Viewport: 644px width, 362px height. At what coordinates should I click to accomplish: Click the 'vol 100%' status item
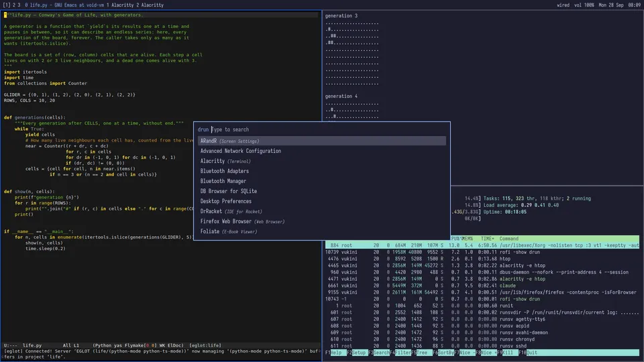(584, 5)
